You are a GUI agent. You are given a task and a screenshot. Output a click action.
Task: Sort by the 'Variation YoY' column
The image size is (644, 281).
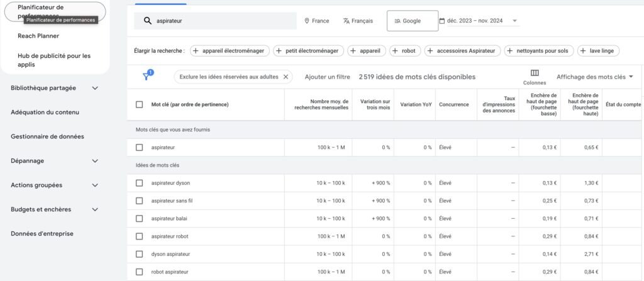click(416, 105)
